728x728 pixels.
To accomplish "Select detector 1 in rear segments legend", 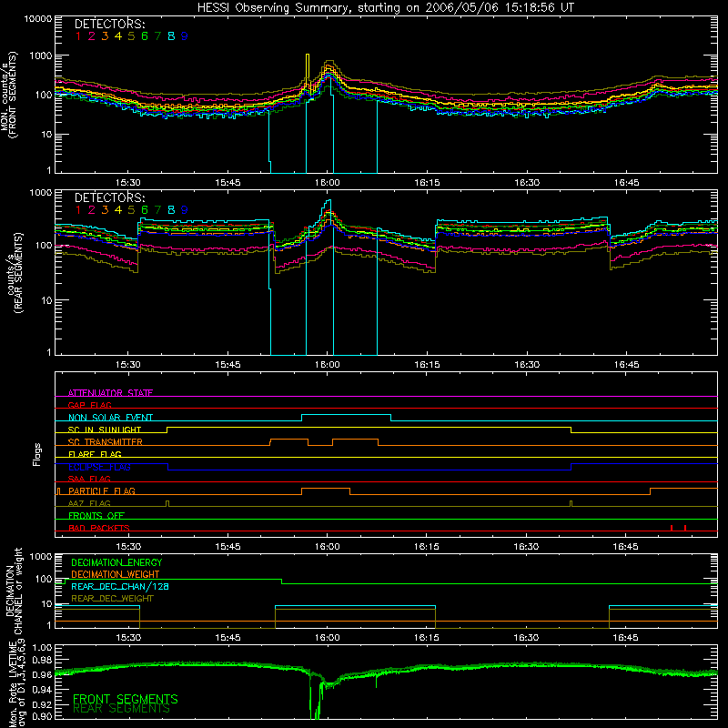I will (x=78, y=210).
